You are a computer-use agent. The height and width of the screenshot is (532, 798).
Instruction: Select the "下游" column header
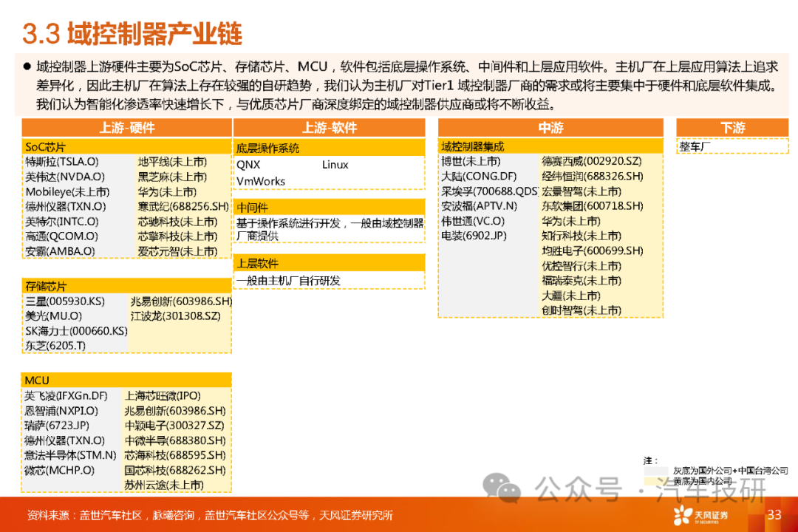pos(732,128)
